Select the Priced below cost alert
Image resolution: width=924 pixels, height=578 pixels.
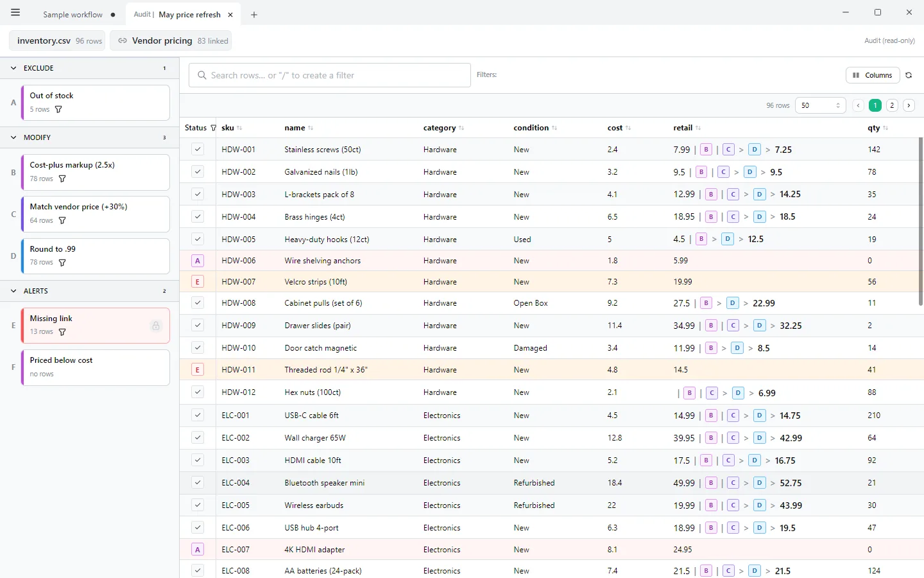[96, 367]
